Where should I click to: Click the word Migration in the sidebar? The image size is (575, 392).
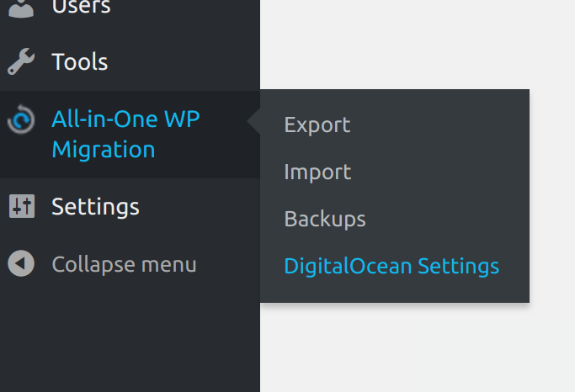(x=103, y=150)
